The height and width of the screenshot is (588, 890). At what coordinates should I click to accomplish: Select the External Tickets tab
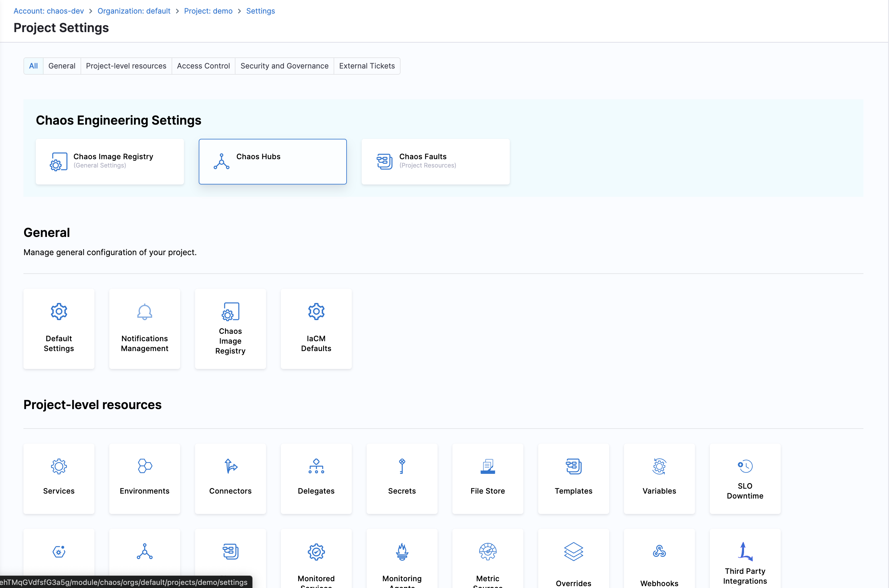pyautogui.click(x=367, y=66)
